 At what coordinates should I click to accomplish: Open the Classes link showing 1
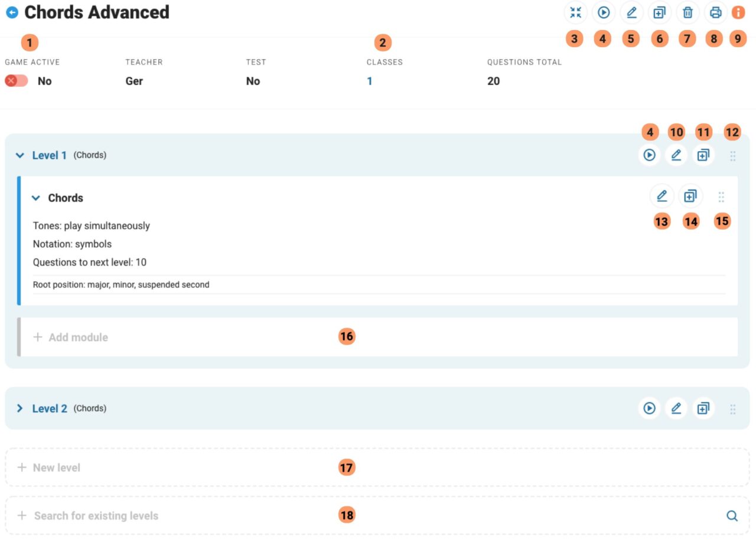coord(370,81)
